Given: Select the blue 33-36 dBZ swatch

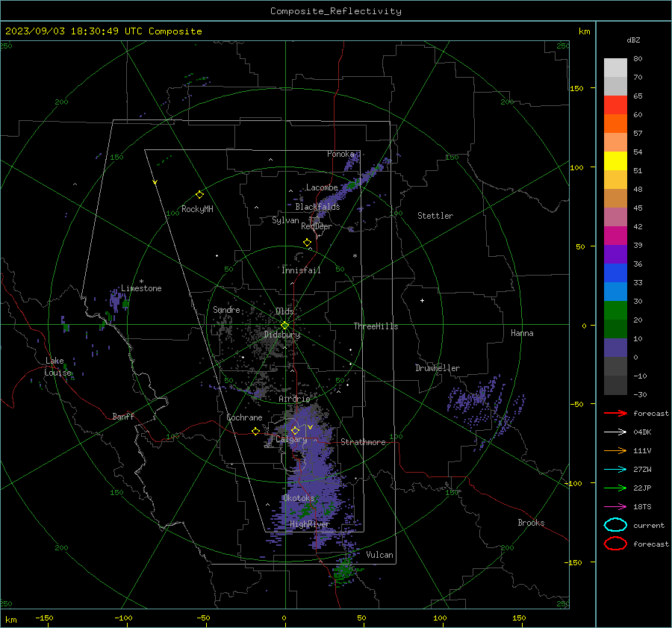Looking at the screenshot, I should point(615,273).
